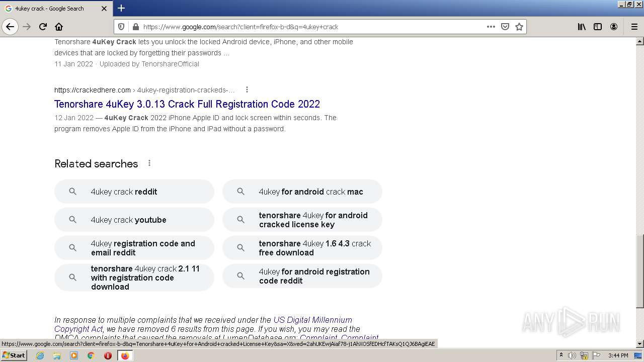Launch Internet Explorer from taskbar
644x362 pixels.
coord(40,355)
